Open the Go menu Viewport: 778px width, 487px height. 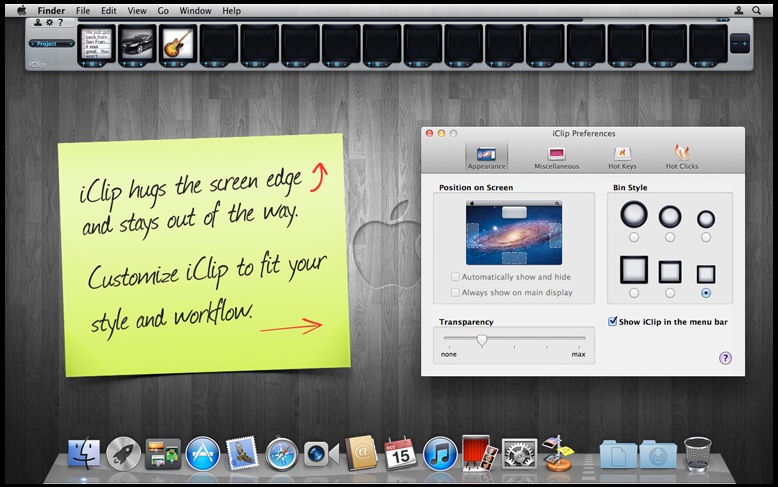click(163, 10)
